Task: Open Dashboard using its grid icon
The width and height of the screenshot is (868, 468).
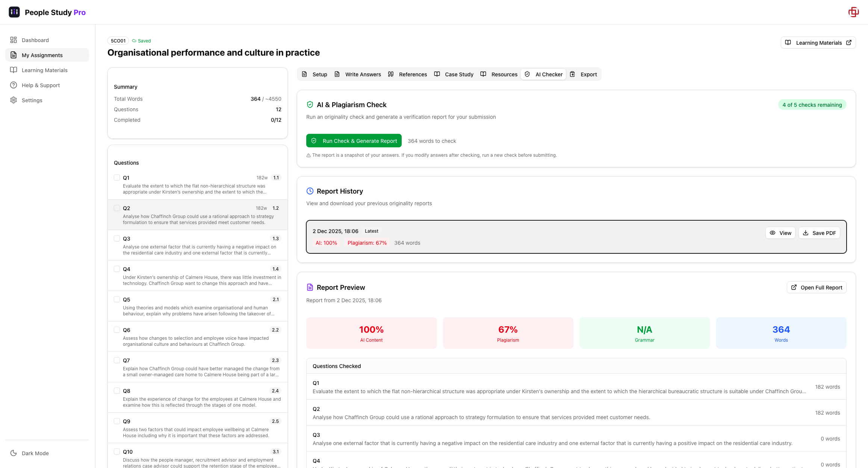Action: [14, 39]
